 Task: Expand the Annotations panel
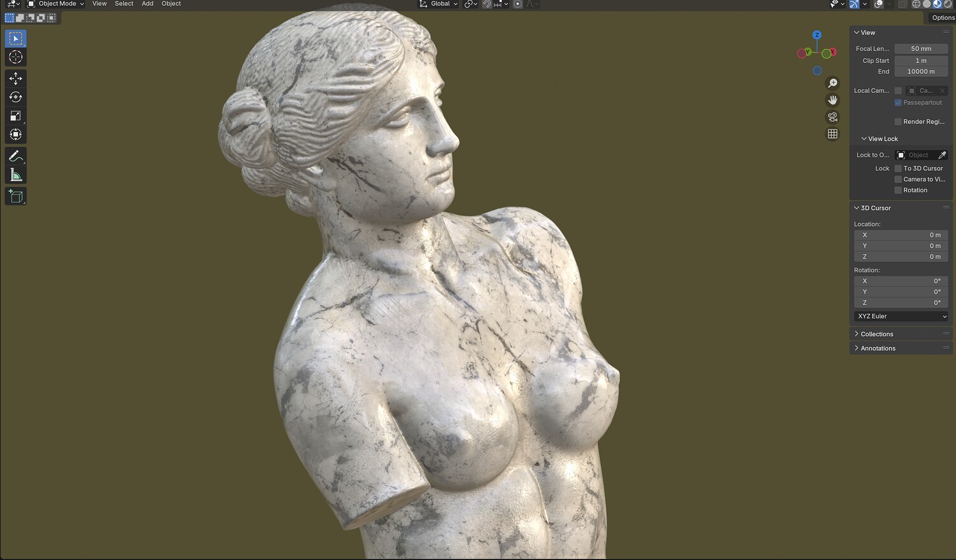click(x=857, y=348)
